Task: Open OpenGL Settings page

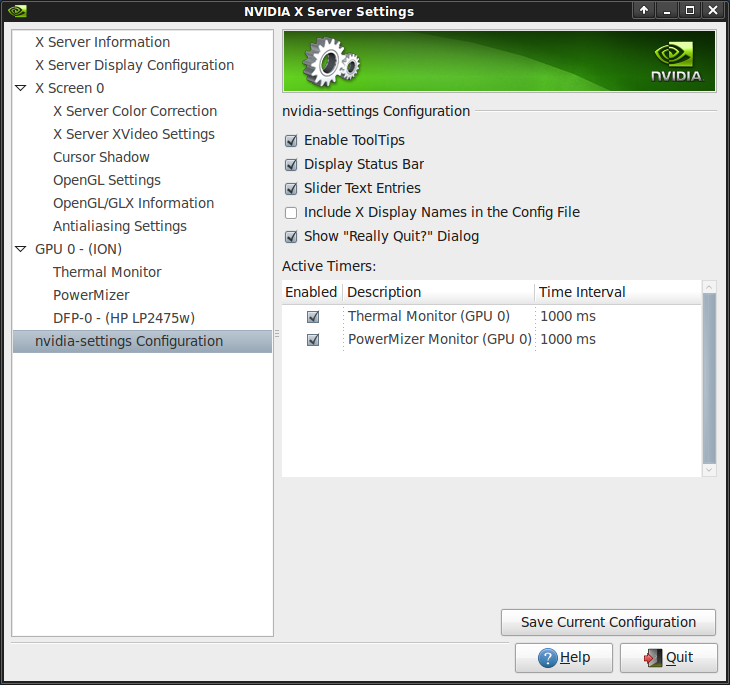Action: tap(107, 180)
